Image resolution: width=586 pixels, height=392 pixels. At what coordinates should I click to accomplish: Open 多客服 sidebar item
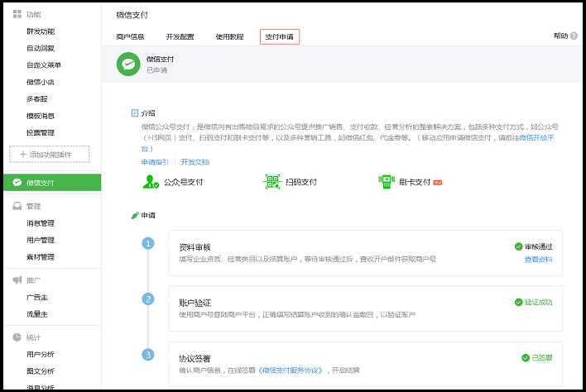(37, 99)
